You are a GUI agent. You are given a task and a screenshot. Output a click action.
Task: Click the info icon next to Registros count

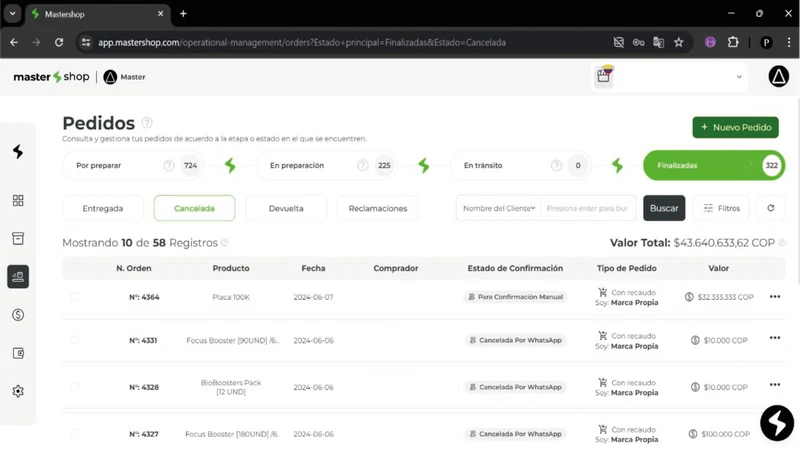pyautogui.click(x=224, y=243)
